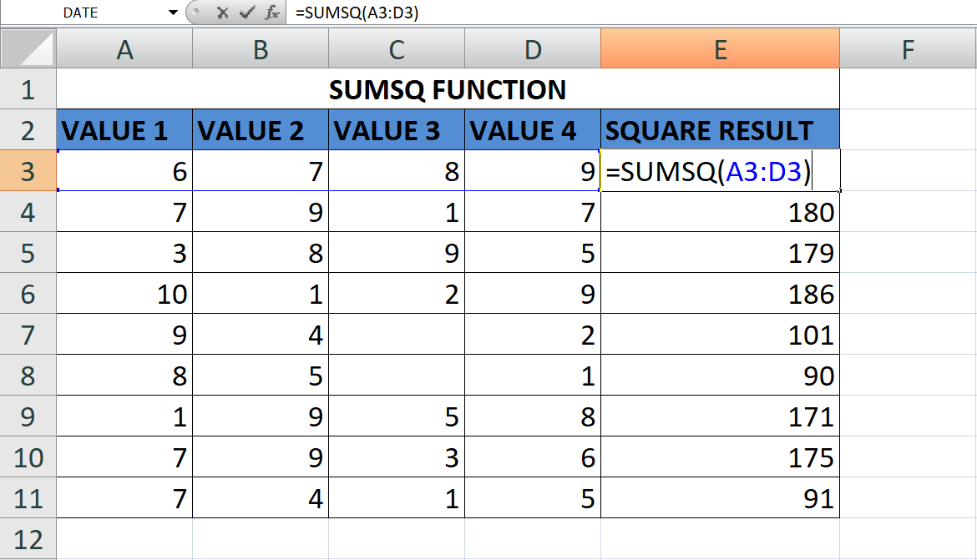977x560 pixels.
Task: Confirm formula with the Enter checkmark icon
Action: point(246,13)
